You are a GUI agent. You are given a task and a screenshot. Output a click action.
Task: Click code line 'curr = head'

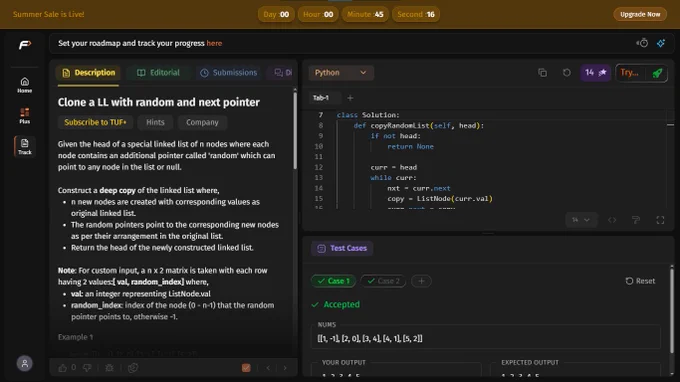(393, 167)
